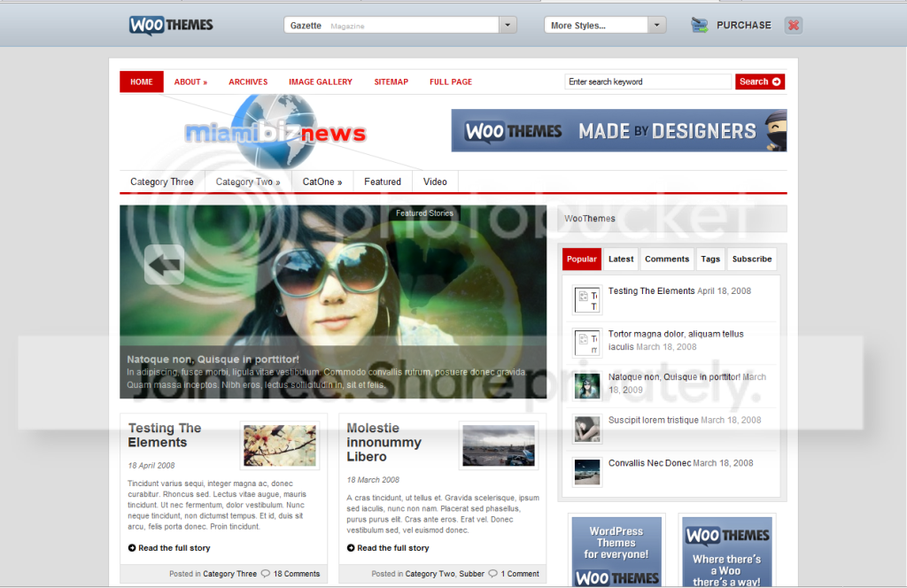The height and width of the screenshot is (588, 907).
Task: Open the SITEMAP page
Action: click(x=391, y=81)
